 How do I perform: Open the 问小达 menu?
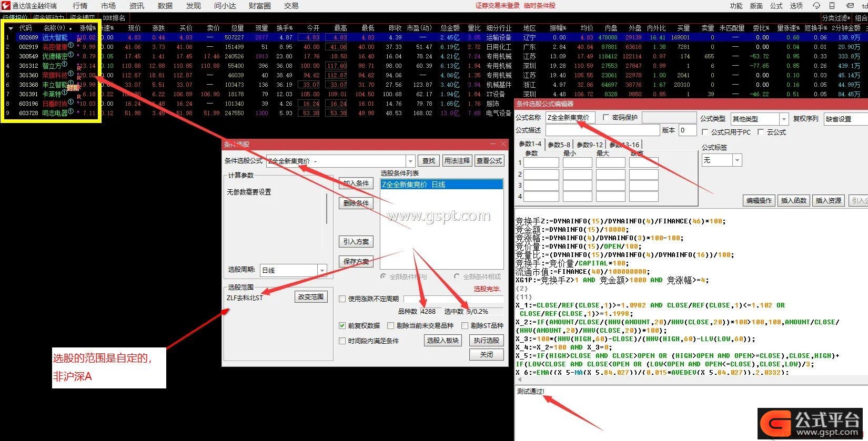pyautogui.click(x=225, y=6)
